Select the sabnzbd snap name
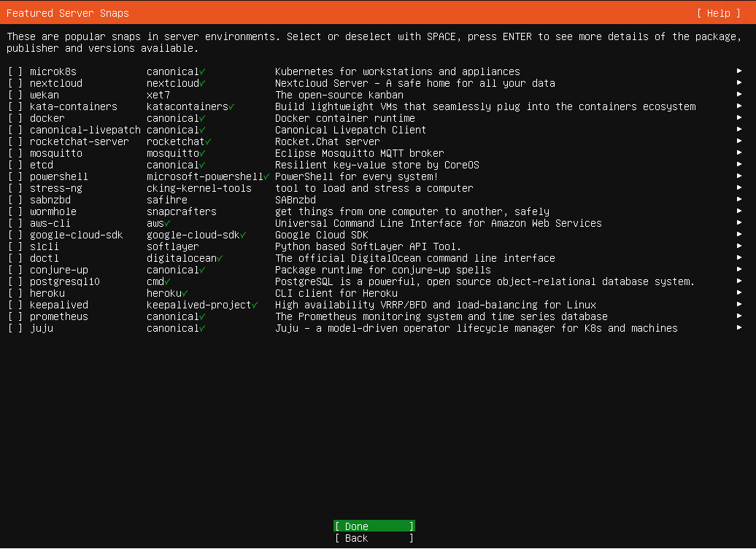756x549 pixels. [x=50, y=200]
